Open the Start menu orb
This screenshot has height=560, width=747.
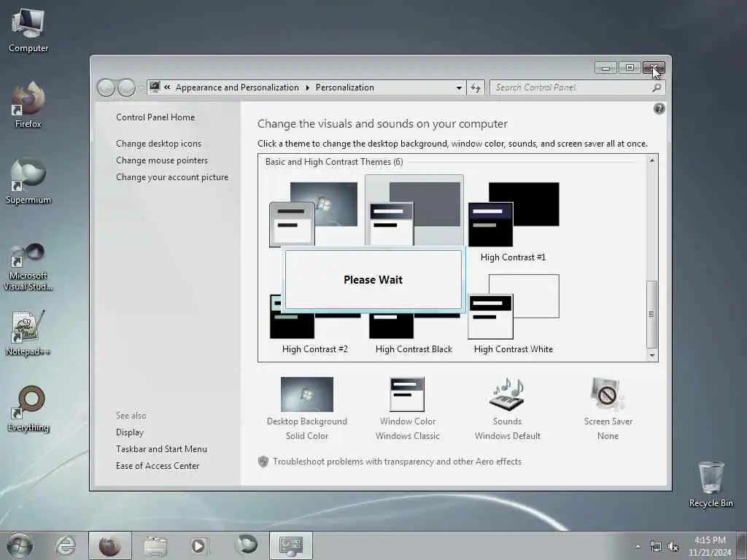click(x=20, y=545)
